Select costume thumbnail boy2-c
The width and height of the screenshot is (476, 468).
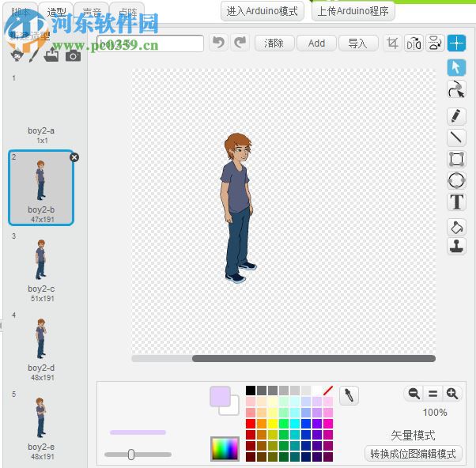coord(41,268)
